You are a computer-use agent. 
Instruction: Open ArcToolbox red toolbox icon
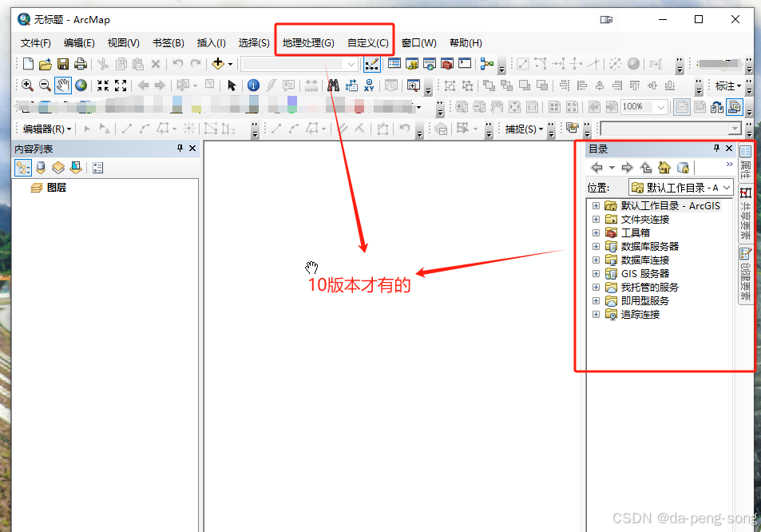[x=447, y=64]
